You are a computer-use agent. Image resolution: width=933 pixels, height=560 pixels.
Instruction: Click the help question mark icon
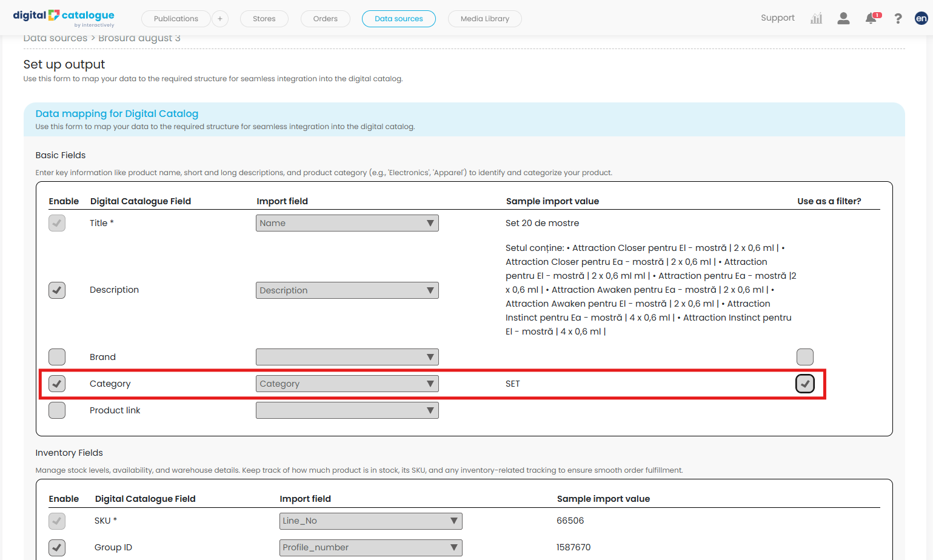coord(898,19)
